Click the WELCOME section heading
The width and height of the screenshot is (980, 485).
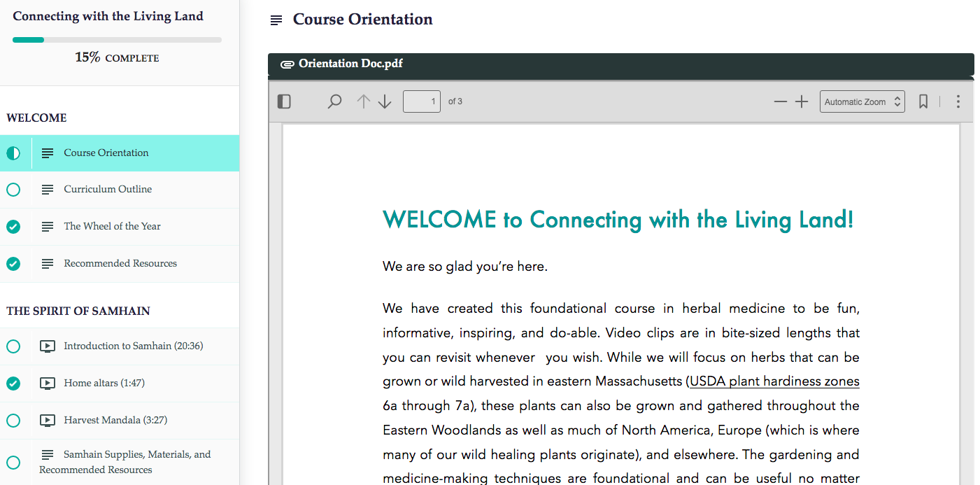pos(36,118)
